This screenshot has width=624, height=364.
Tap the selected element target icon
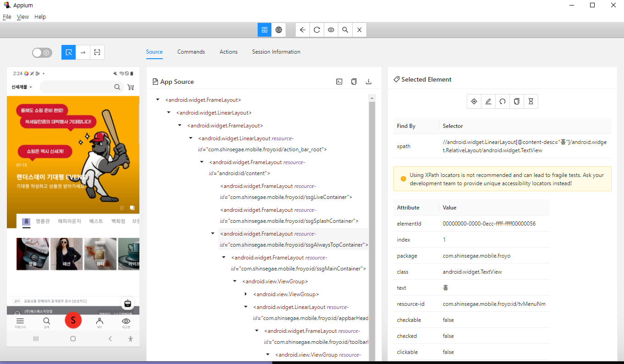click(474, 101)
